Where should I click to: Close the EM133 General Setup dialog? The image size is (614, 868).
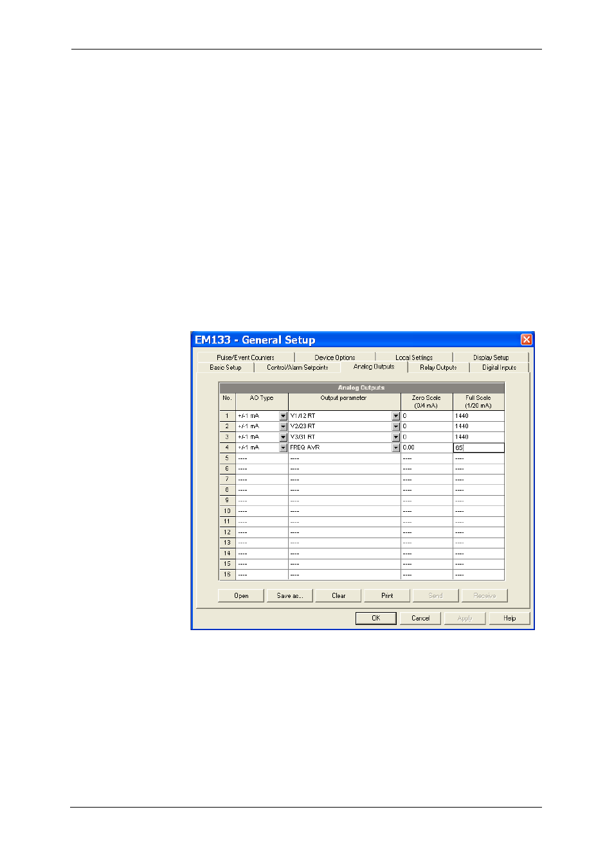(526, 339)
